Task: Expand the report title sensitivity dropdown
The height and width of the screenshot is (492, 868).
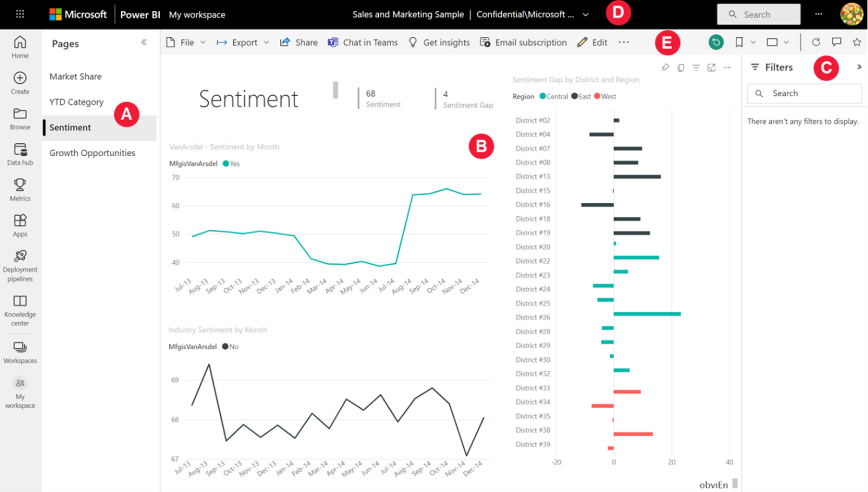Action: [586, 15]
